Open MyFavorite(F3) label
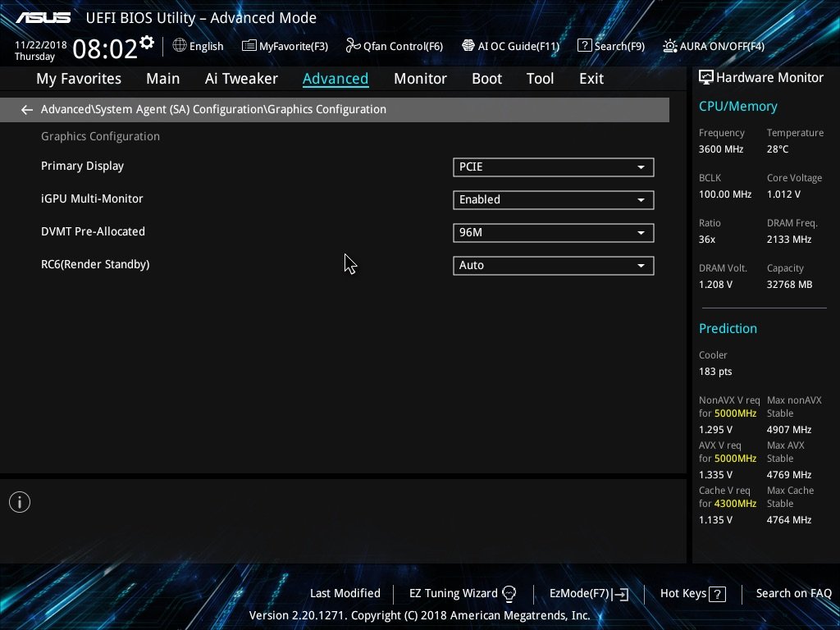The image size is (840, 630). (x=294, y=47)
